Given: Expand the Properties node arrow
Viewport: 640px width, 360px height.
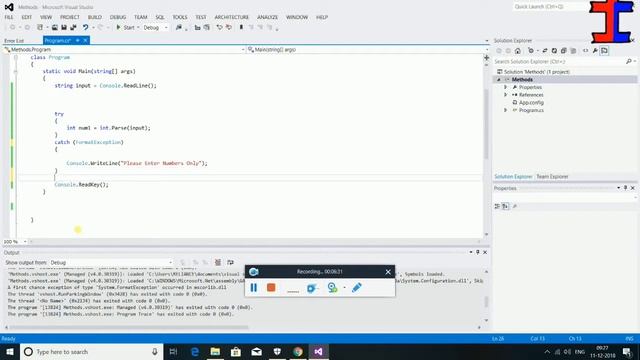Looking at the screenshot, I should [x=505, y=87].
